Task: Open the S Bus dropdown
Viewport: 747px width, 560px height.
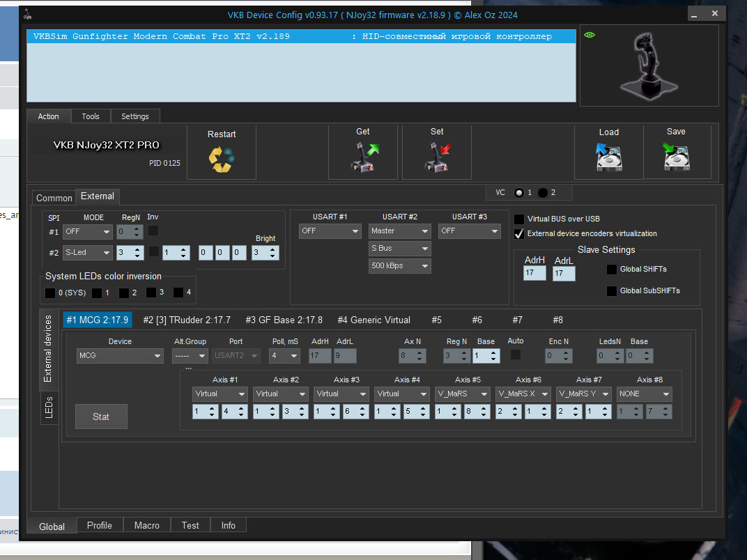Action: (400, 249)
